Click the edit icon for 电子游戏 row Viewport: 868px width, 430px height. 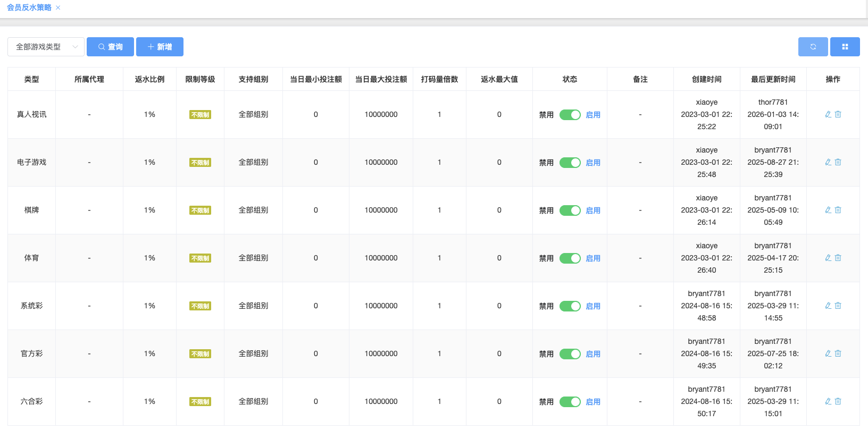(828, 162)
